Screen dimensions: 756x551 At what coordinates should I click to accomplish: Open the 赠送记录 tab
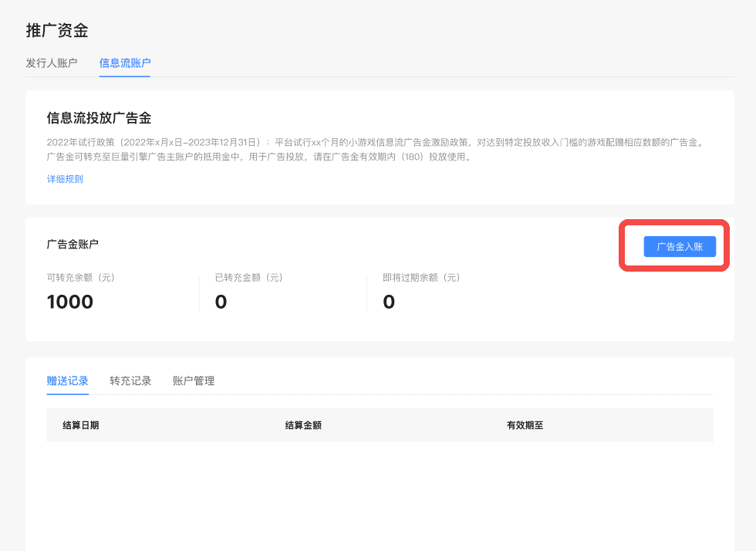[67, 380]
